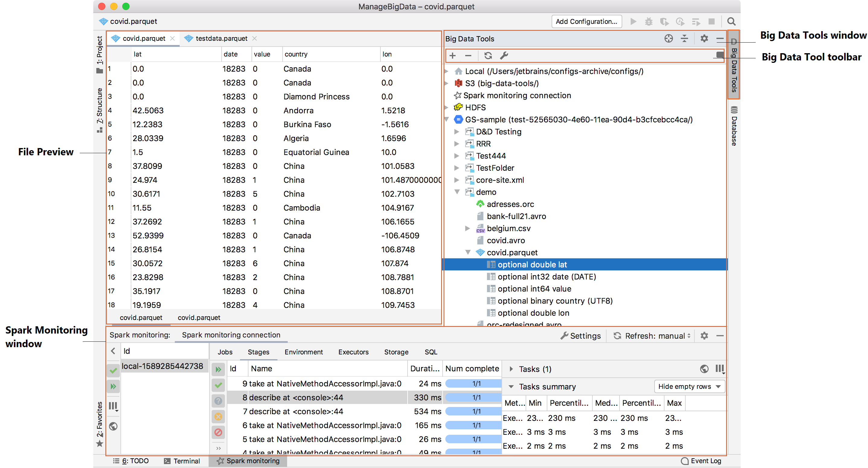
Task: Click the feedback speech-bubble icon in Big Data toolbar
Action: 719,55
